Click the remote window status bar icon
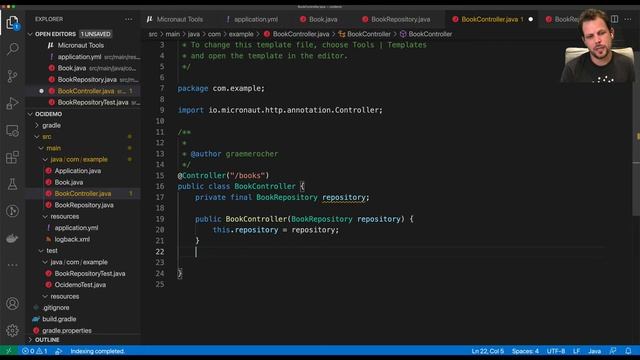The width and height of the screenshot is (640, 360). tap(8, 351)
